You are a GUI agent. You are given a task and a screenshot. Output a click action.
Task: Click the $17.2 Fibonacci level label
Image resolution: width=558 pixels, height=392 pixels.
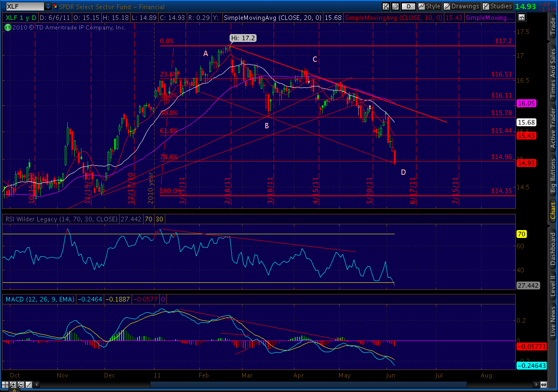pos(503,42)
